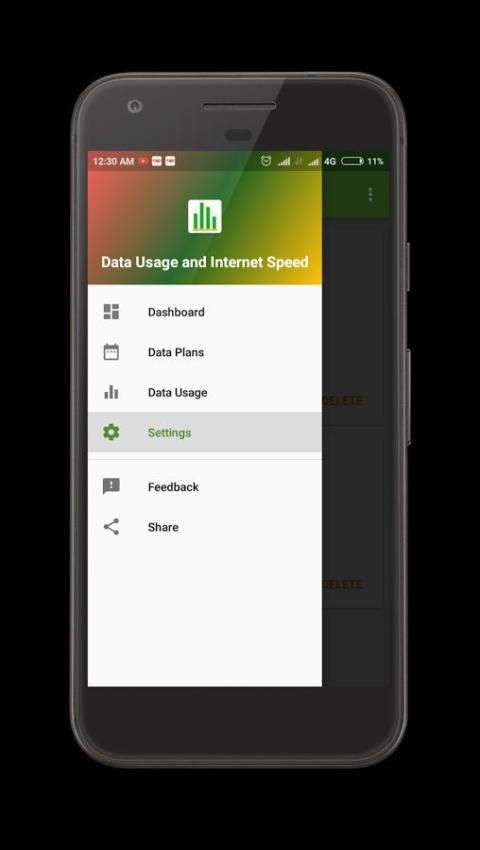Click the Data Plans calendar icon

111,352
